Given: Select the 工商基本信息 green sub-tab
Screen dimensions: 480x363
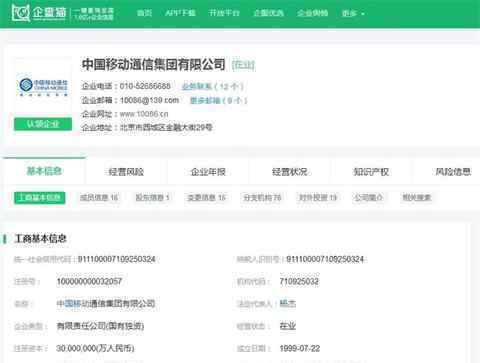Looking at the screenshot, I should pyautogui.click(x=39, y=198).
